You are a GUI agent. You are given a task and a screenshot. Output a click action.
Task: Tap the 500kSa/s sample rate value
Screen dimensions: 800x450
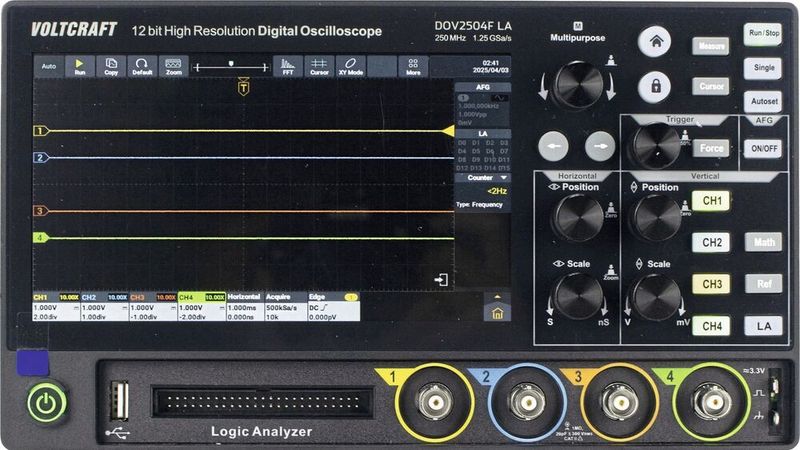pos(281,308)
